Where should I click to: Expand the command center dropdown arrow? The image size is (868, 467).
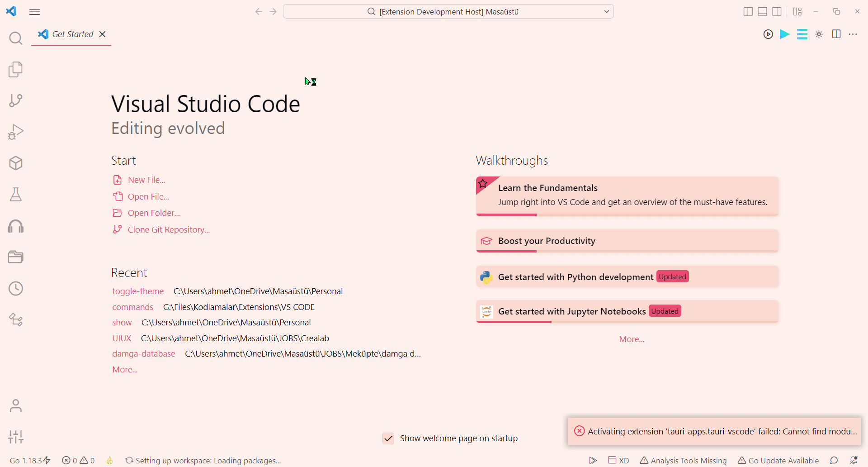607,12
